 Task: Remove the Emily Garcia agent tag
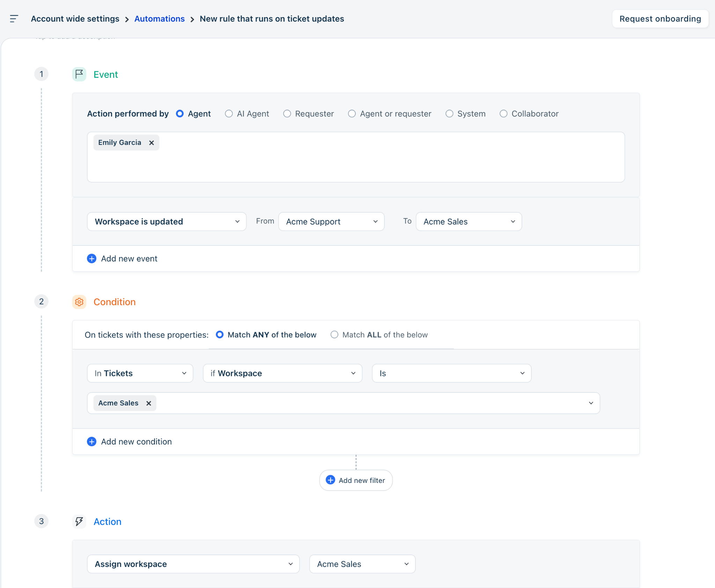click(x=152, y=143)
